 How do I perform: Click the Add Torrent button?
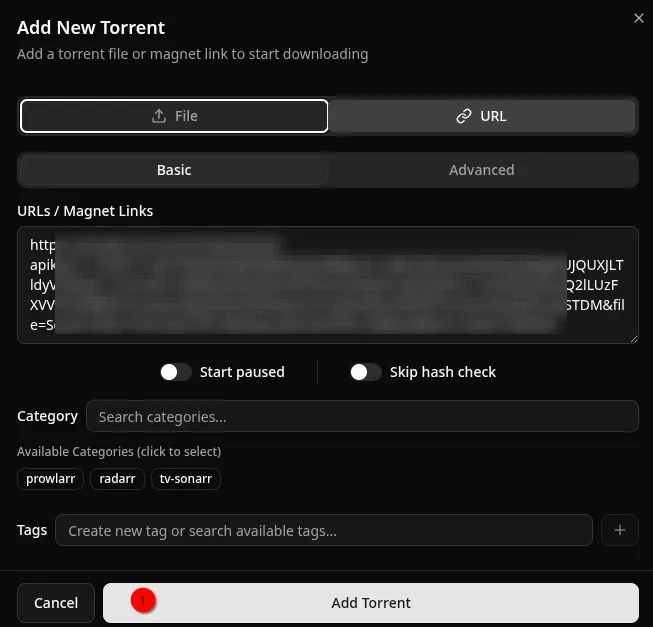click(x=371, y=603)
